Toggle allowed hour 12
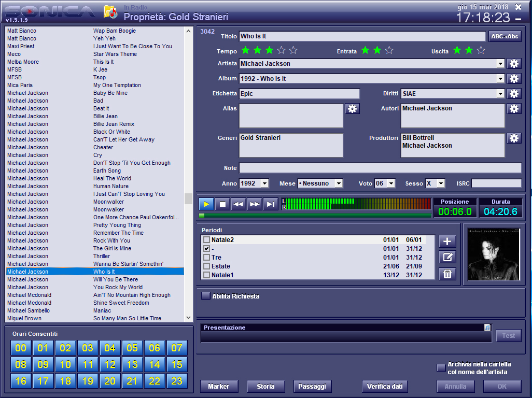The height and width of the screenshot is (398, 532). pos(110,364)
